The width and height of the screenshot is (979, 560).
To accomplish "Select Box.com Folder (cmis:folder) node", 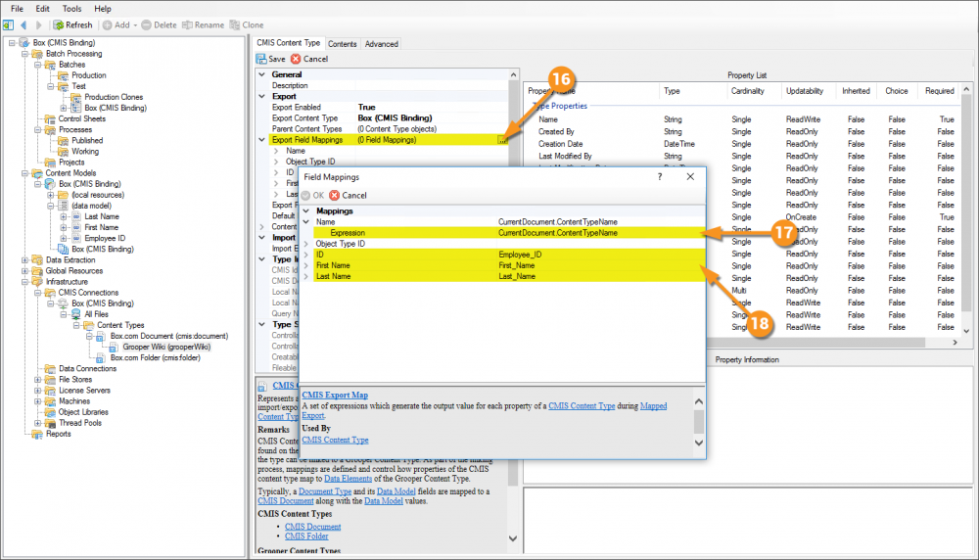I will (x=156, y=357).
